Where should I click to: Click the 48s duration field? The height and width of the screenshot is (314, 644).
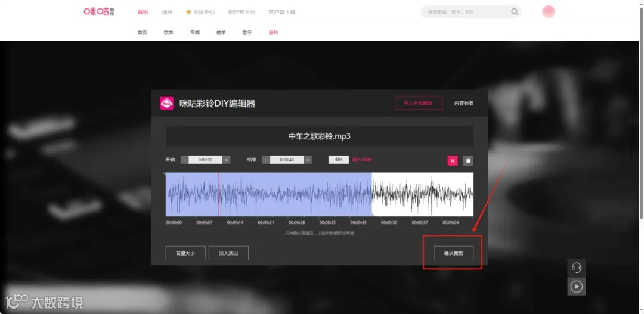point(339,160)
